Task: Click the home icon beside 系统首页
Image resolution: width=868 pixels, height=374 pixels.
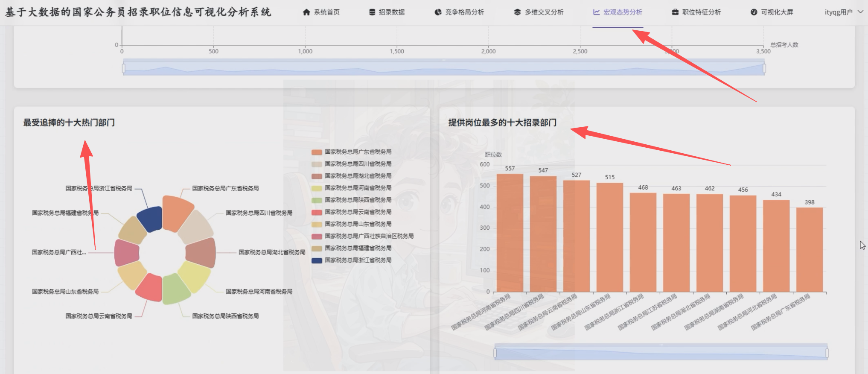Action: tap(306, 12)
